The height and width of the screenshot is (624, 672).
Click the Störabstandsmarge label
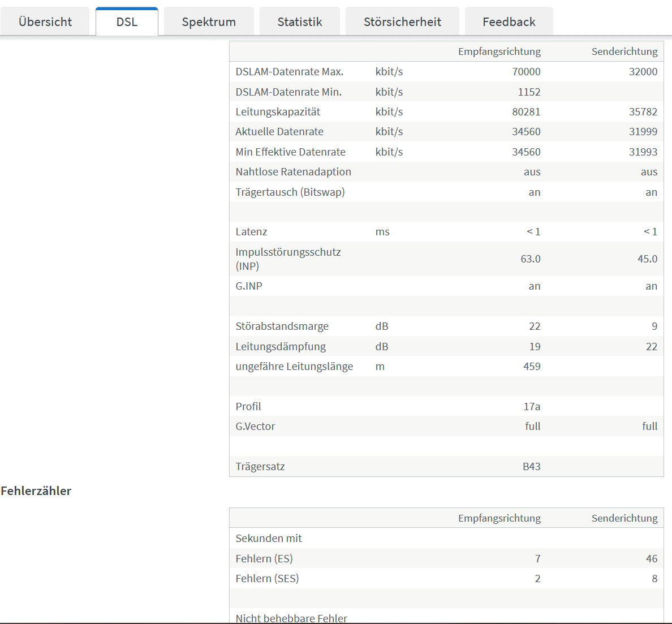coord(282,326)
